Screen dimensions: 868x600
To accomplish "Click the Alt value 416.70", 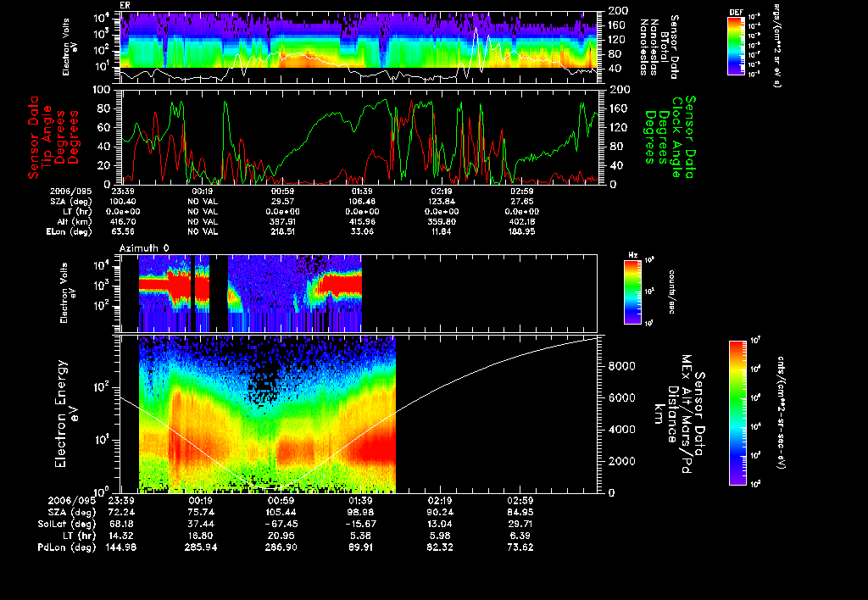I will [x=123, y=222].
